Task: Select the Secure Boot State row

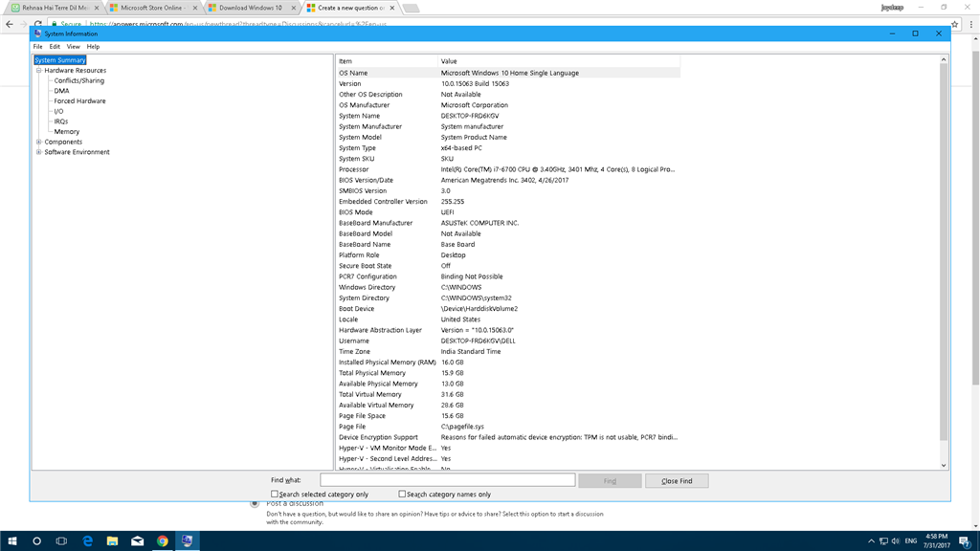Action: [507, 266]
